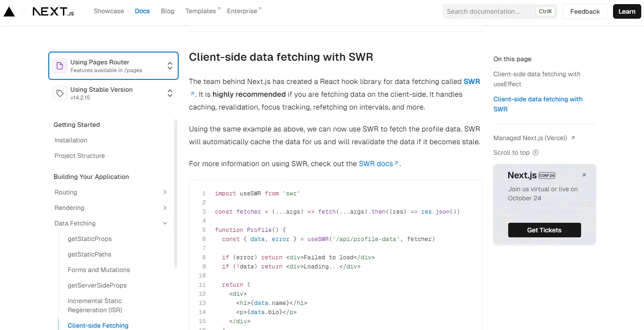Click the Managed Next.js external arrow icon
Viewport: 644px width, 330px height.
click(x=573, y=138)
